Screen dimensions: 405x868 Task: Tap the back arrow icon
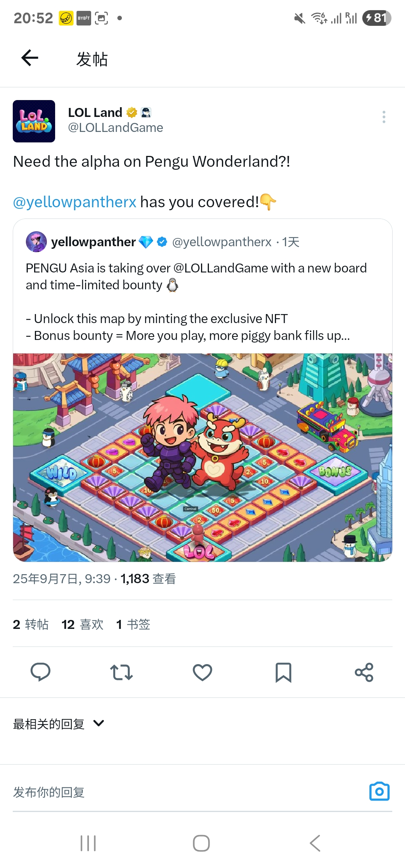30,58
